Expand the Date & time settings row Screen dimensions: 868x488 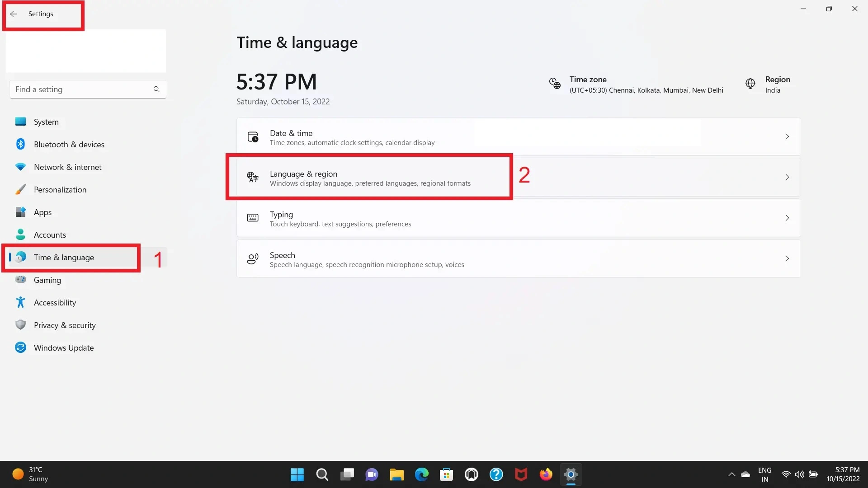click(518, 136)
